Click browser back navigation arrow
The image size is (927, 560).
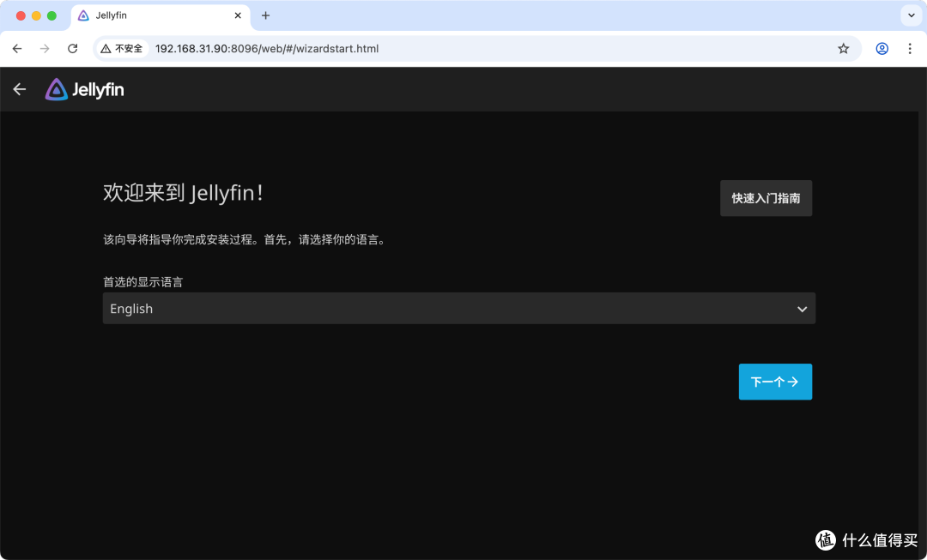pyautogui.click(x=17, y=48)
